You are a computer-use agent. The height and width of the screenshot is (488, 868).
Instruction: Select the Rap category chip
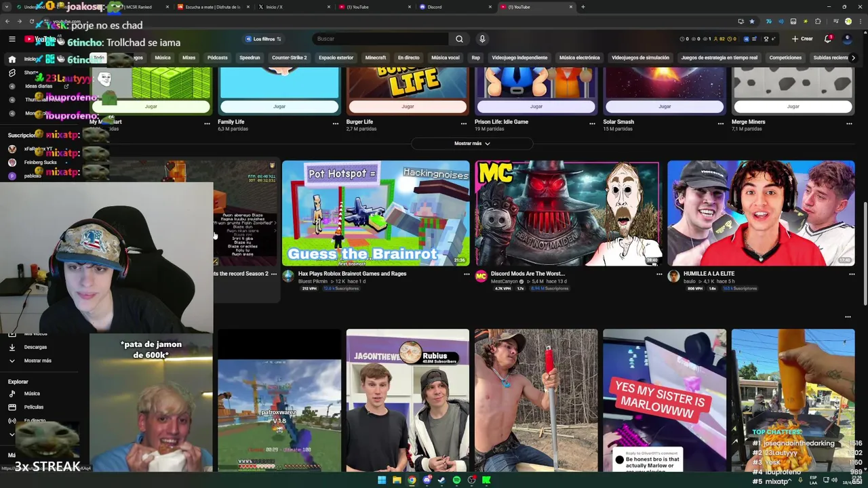pos(475,58)
